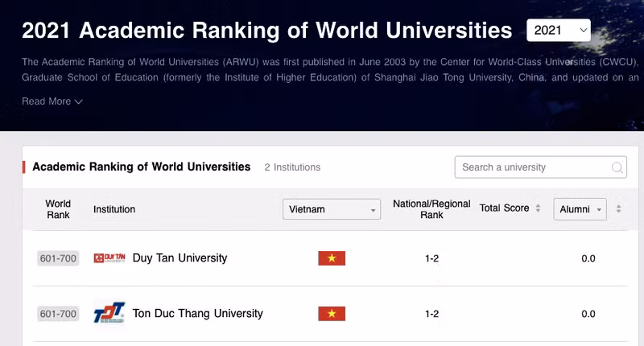Image resolution: width=644 pixels, height=346 pixels.
Task: Click Vietnam flag in Duy Tan row
Action: (332, 258)
